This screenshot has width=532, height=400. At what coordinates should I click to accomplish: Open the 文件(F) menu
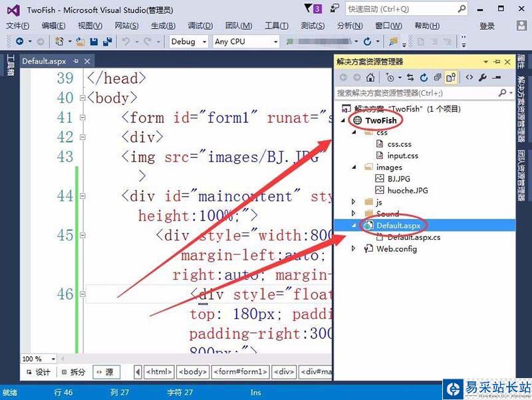point(18,26)
